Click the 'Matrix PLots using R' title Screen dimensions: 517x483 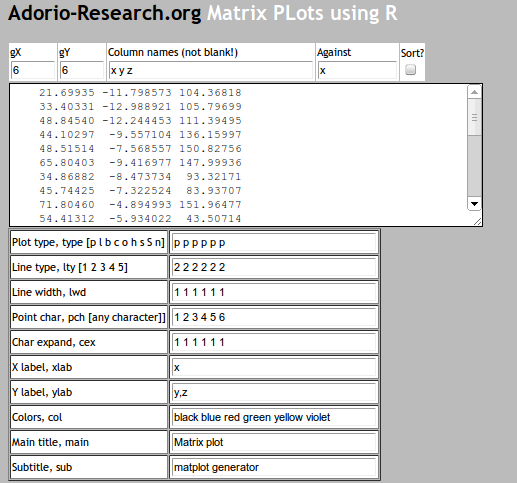click(x=302, y=13)
